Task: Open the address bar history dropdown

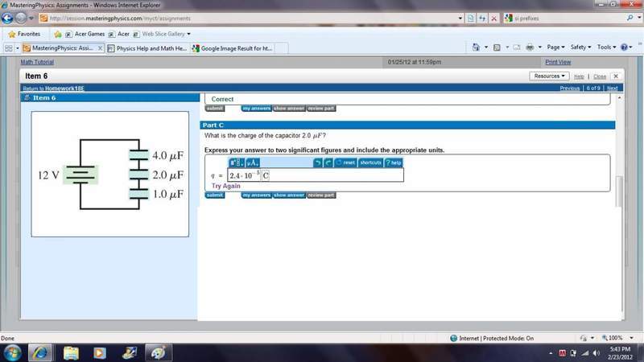Action: click(x=460, y=19)
